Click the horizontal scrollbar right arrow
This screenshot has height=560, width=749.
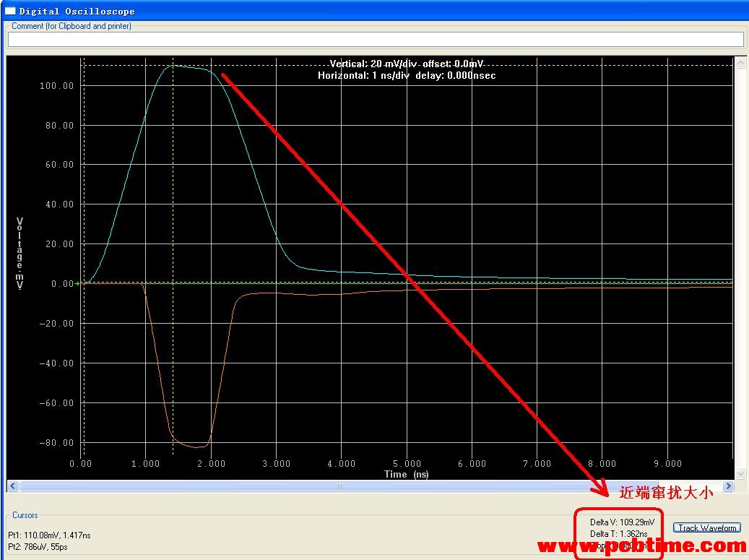pyautogui.click(x=728, y=486)
